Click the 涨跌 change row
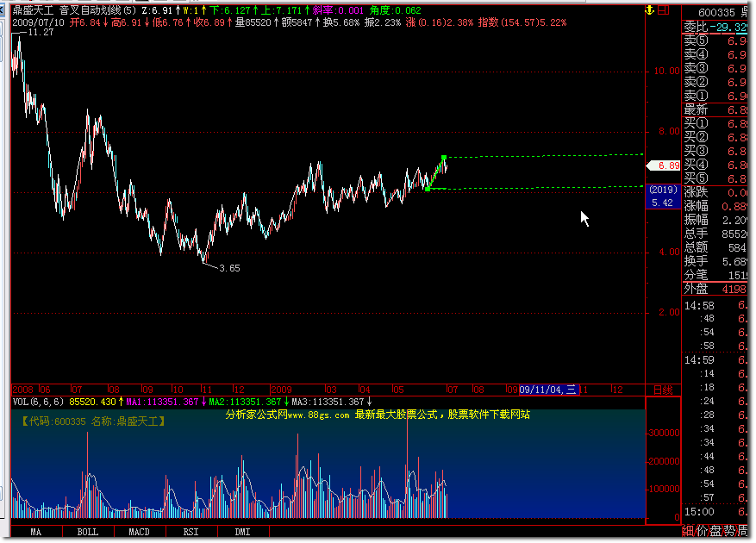Viewport: 756px width, 543px height. tap(715, 192)
